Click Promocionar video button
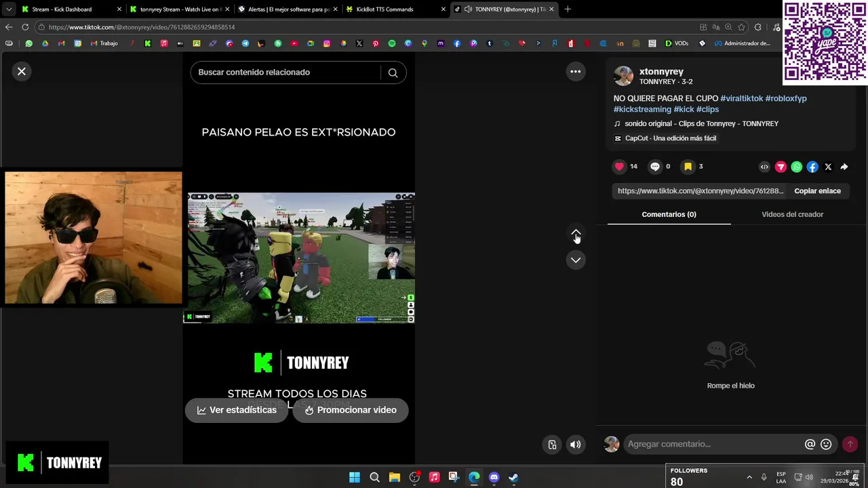This screenshot has width=868, height=488. pyautogui.click(x=351, y=410)
